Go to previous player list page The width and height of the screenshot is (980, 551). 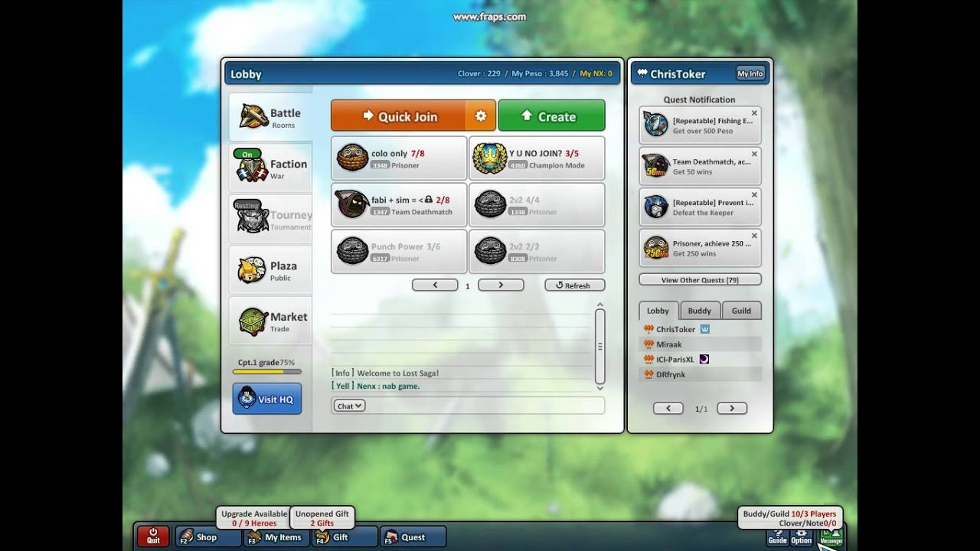(x=668, y=408)
